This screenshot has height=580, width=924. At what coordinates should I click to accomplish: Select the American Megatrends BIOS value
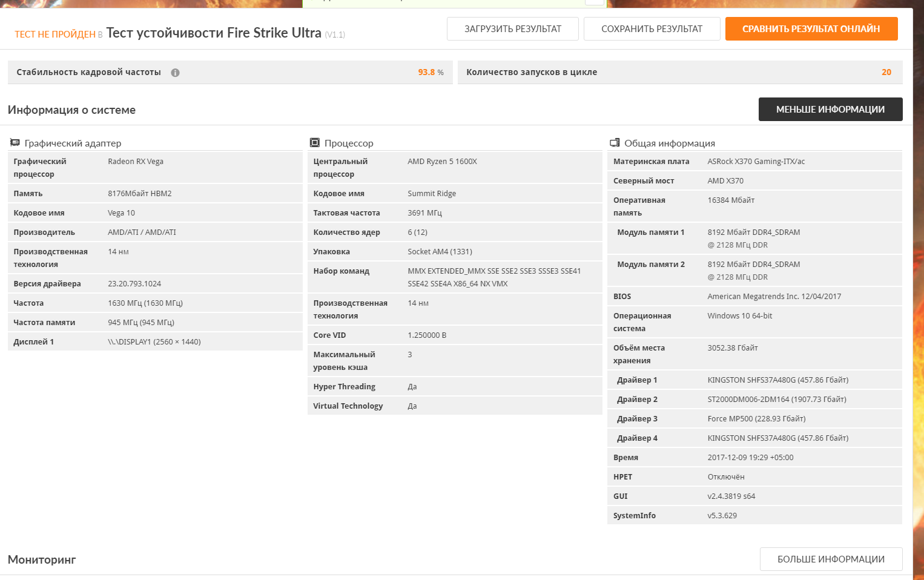774,297
